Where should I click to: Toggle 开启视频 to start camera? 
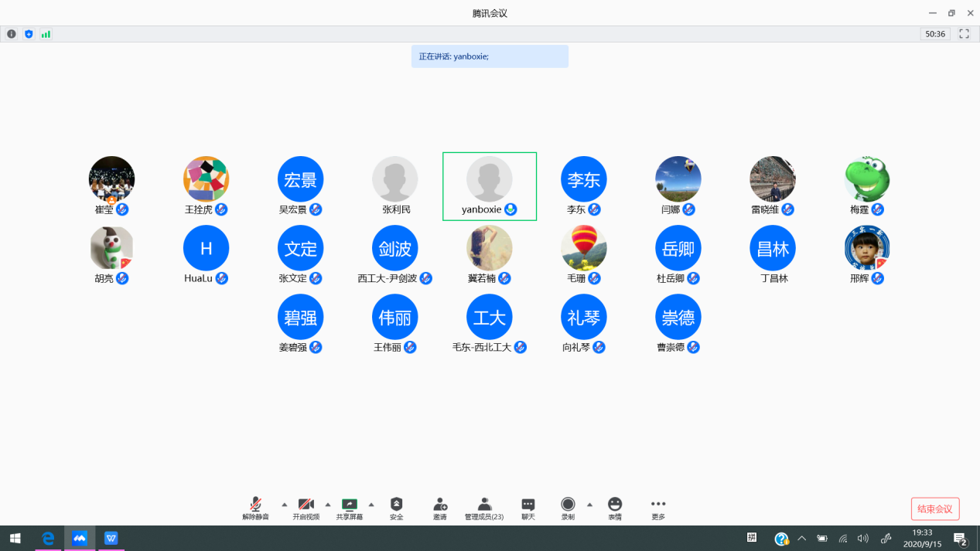click(x=306, y=508)
